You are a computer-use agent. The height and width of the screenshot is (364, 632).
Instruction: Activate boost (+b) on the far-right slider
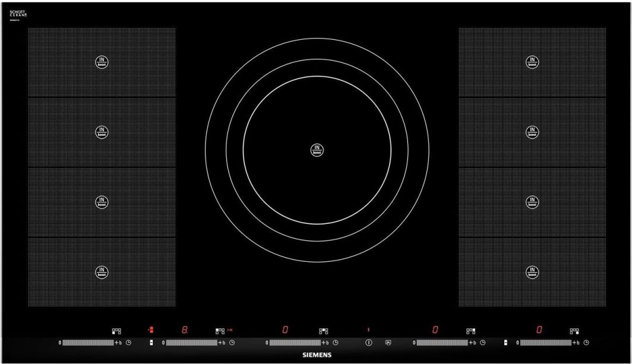pos(576,343)
